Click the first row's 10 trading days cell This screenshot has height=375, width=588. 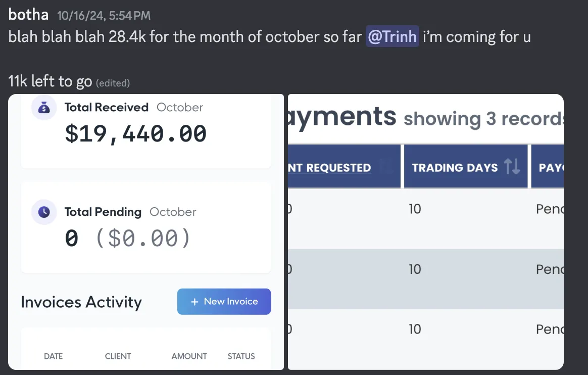click(x=415, y=209)
